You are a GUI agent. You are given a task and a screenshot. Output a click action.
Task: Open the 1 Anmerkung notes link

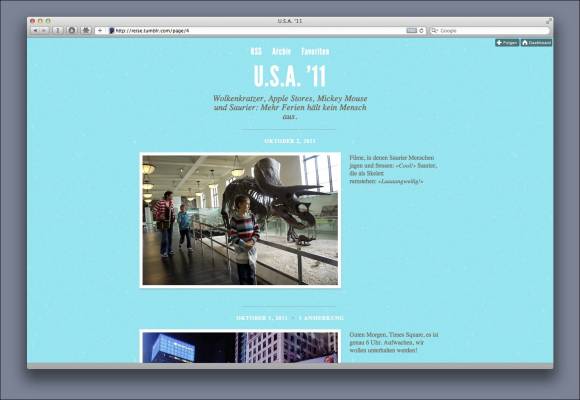tap(321, 318)
